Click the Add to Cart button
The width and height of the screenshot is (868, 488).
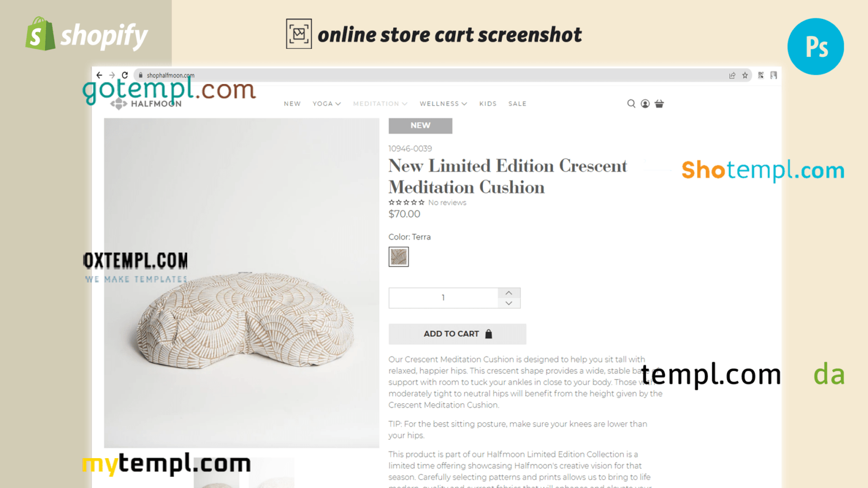point(457,334)
